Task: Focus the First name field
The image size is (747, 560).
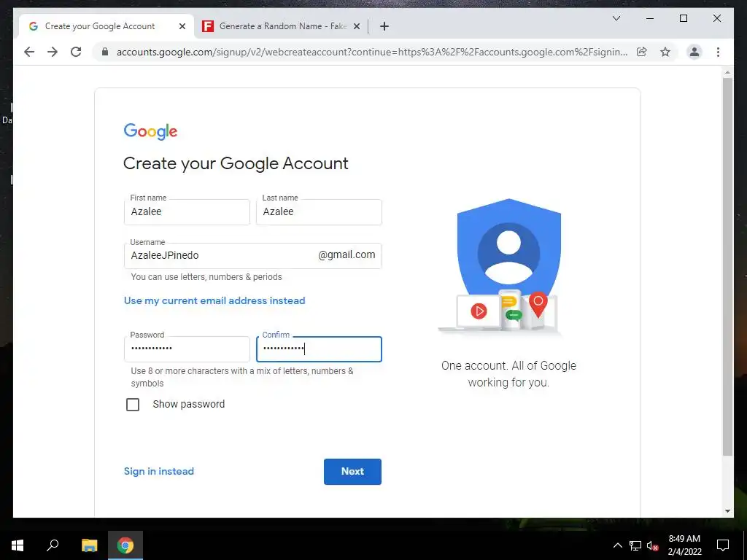Action: click(x=187, y=212)
